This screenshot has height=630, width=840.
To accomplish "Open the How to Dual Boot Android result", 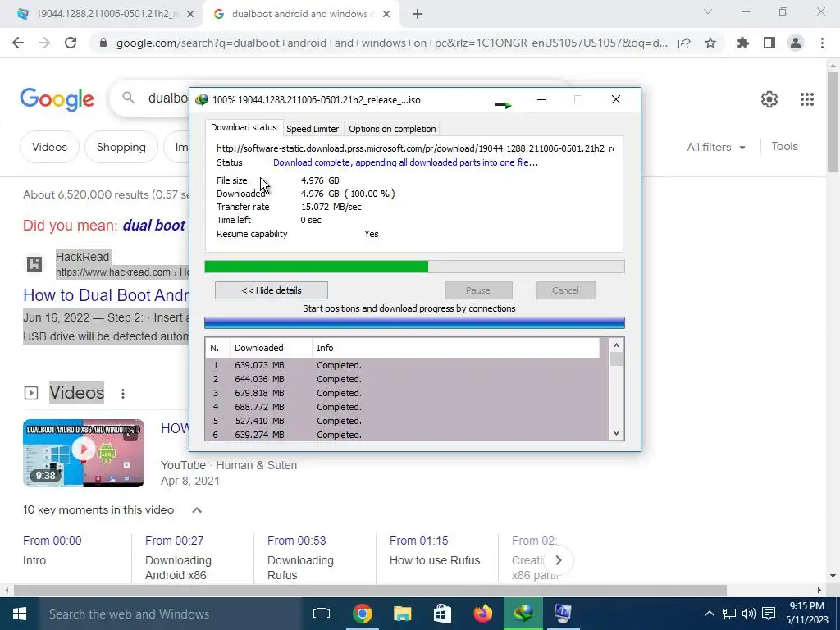I will (106, 295).
